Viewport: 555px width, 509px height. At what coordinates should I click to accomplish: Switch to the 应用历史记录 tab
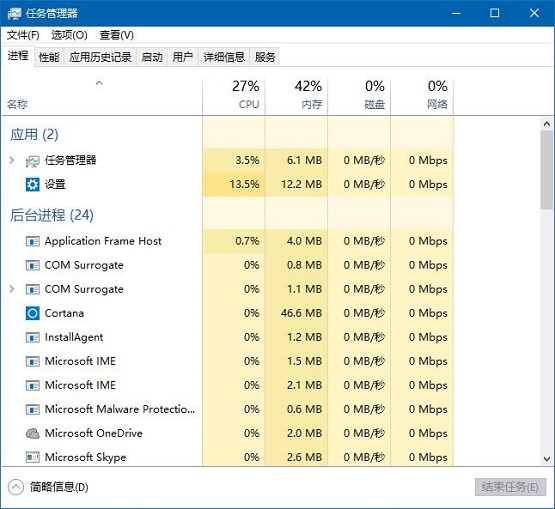click(100, 57)
